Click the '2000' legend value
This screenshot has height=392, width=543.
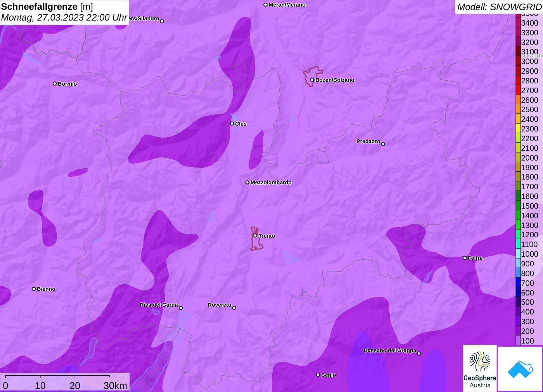[530, 158]
